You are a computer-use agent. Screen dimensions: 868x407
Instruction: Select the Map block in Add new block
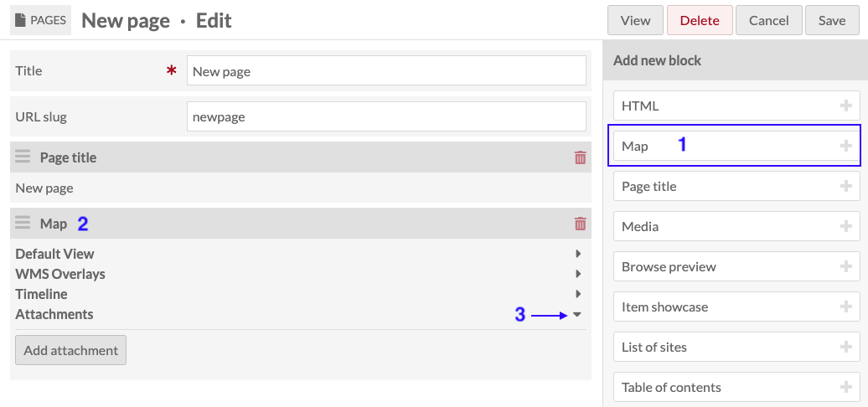(x=736, y=146)
